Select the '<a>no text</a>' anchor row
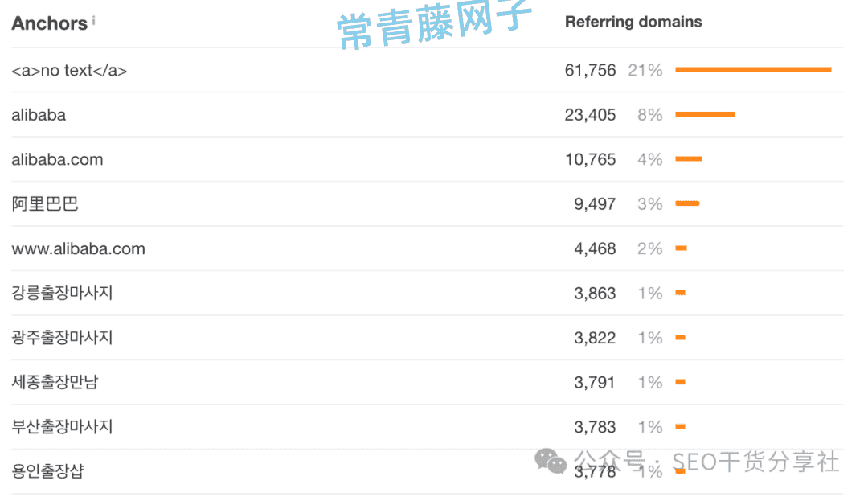 69,71
